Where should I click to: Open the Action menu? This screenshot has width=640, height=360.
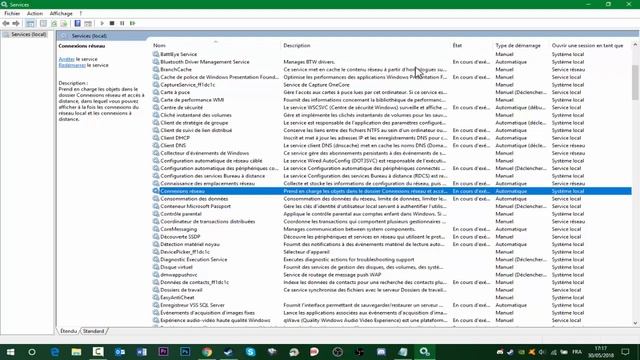pyautogui.click(x=35, y=13)
